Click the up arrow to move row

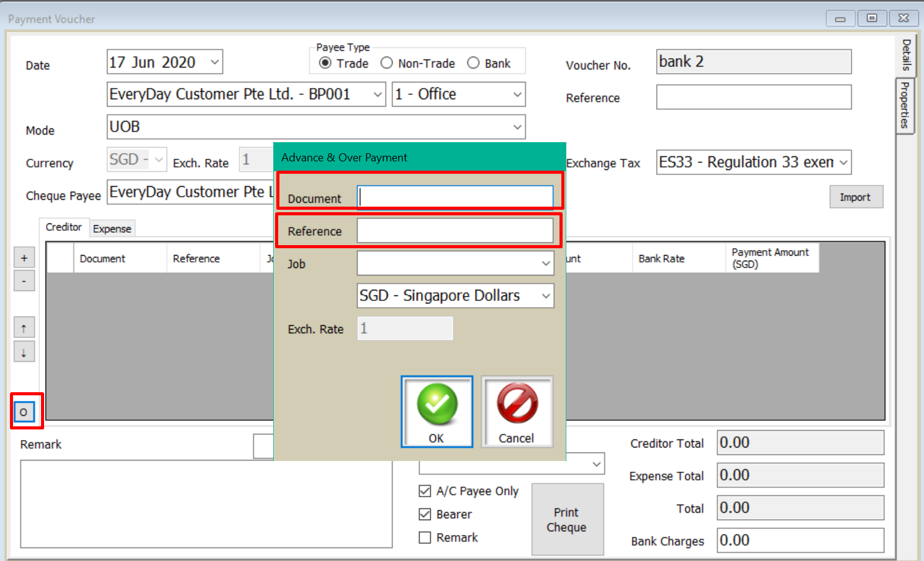(24, 328)
